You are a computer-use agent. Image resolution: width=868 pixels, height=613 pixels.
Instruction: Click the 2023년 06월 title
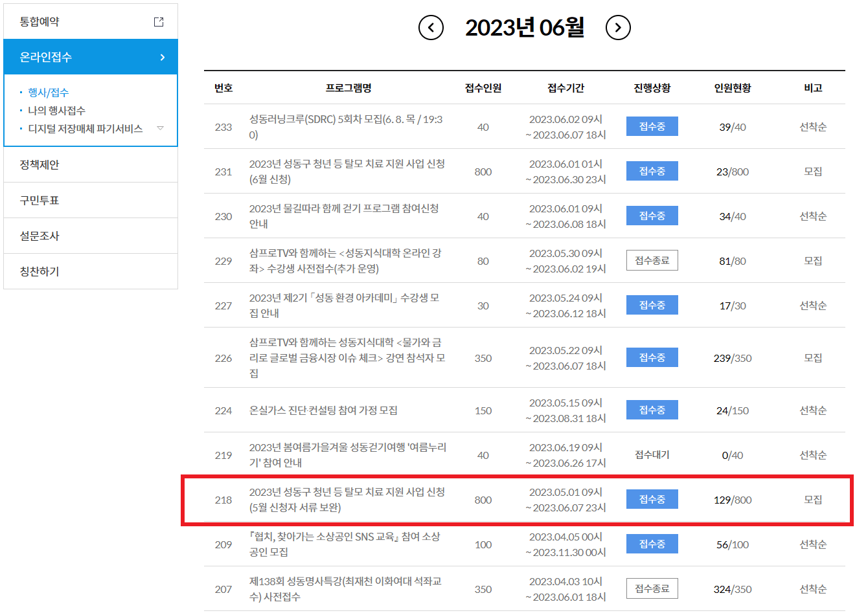tap(523, 27)
